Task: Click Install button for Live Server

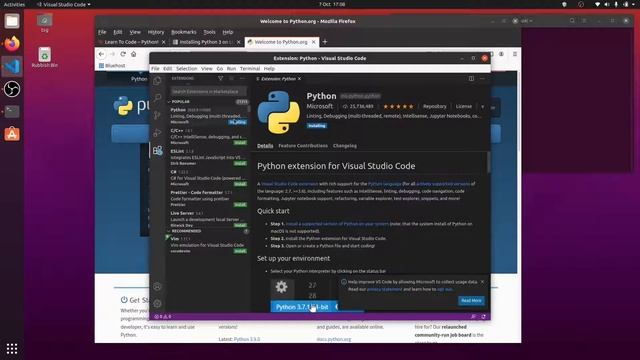Action: pos(240,225)
